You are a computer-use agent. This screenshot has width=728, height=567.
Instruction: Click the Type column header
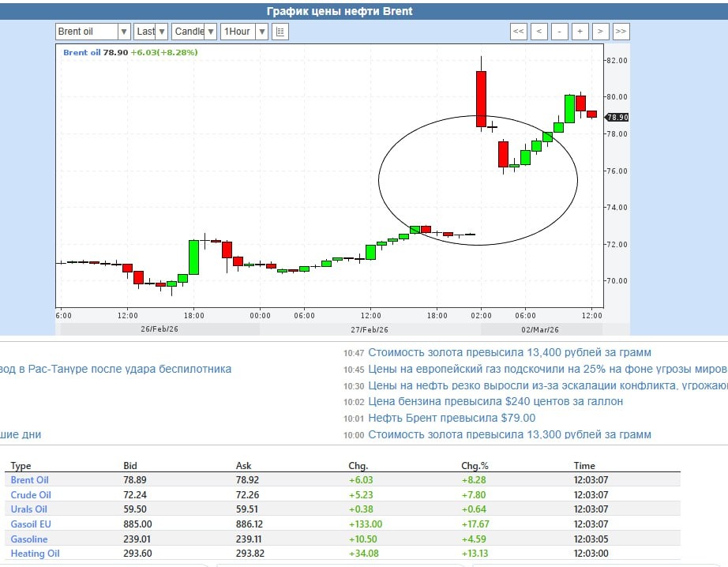21,466
